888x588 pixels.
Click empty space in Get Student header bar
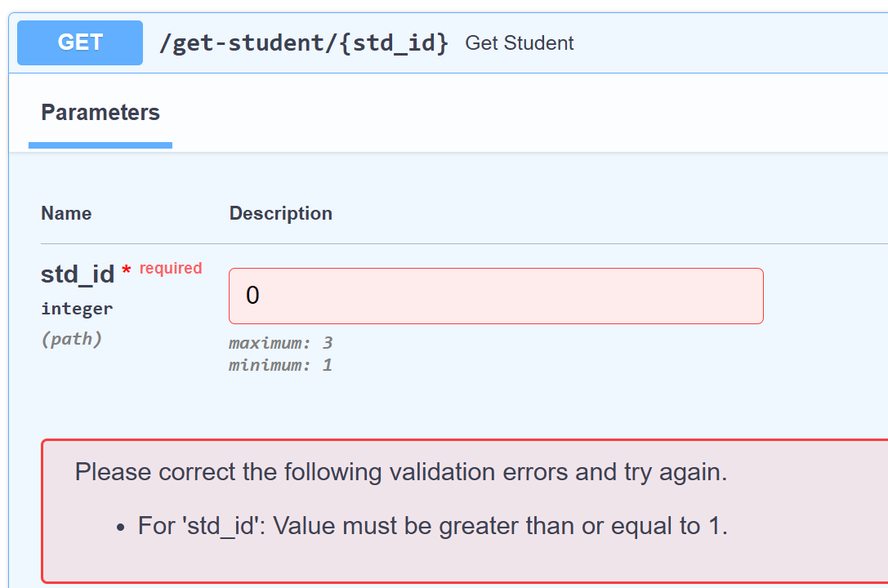[x=727, y=43]
